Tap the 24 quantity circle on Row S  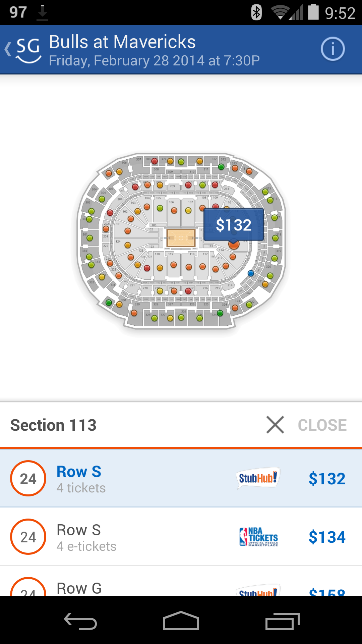pos(28,478)
